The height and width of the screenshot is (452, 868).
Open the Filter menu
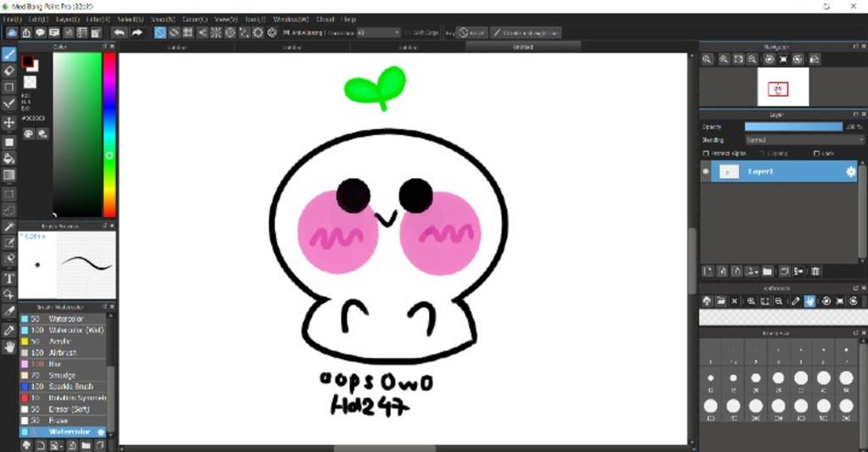coord(98,20)
